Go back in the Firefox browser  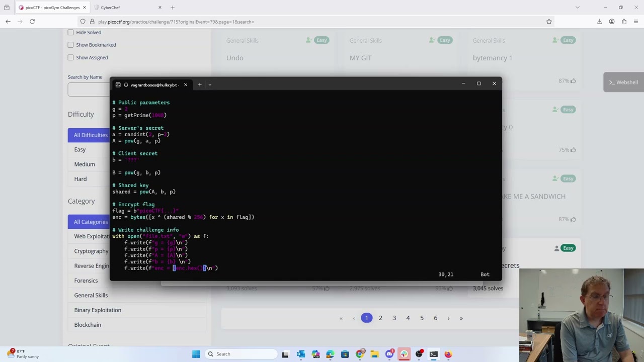tap(8, 22)
